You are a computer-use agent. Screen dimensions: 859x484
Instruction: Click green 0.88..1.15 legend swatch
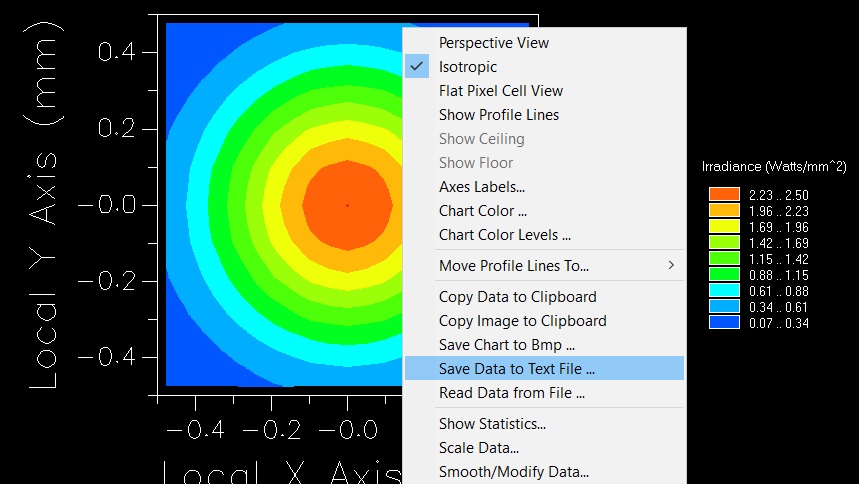724,274
